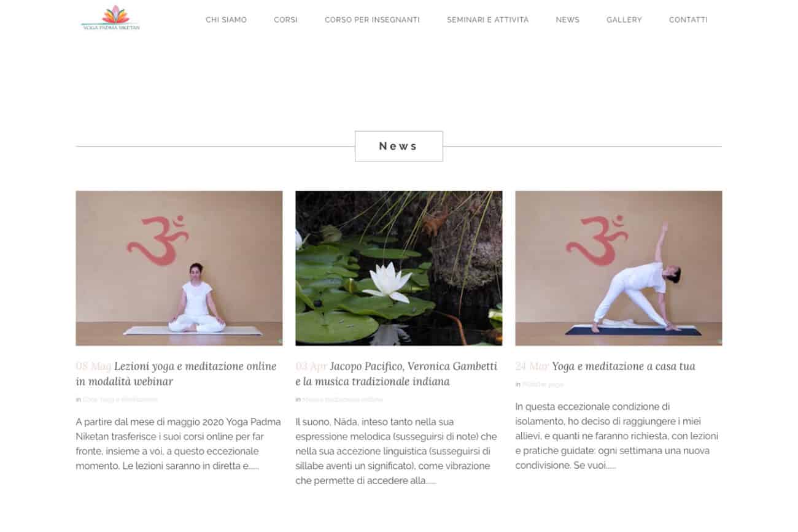Image resolution: width=798 pixels, height=532 pixels.
Task: Open the white water lily photo
Action: (398, 268)
